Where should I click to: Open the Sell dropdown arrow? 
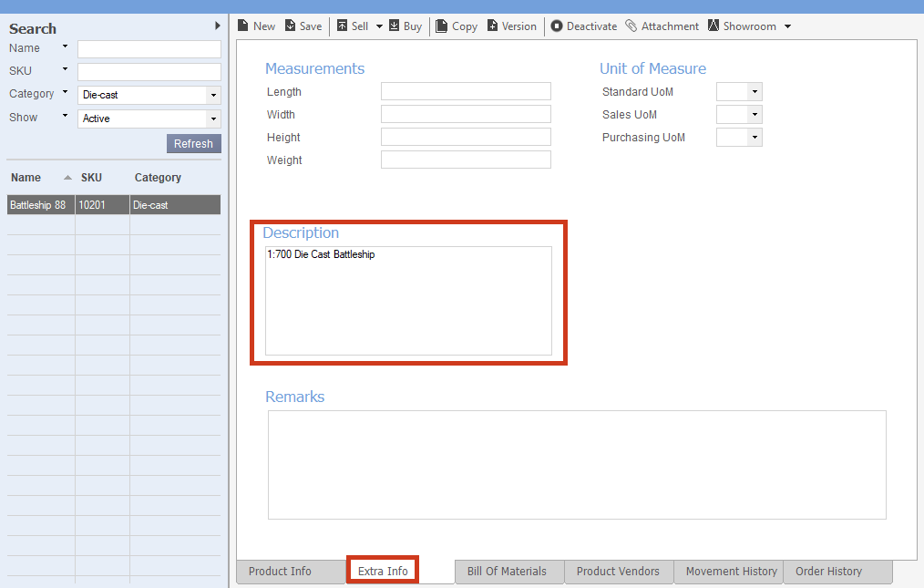[379, 26]
